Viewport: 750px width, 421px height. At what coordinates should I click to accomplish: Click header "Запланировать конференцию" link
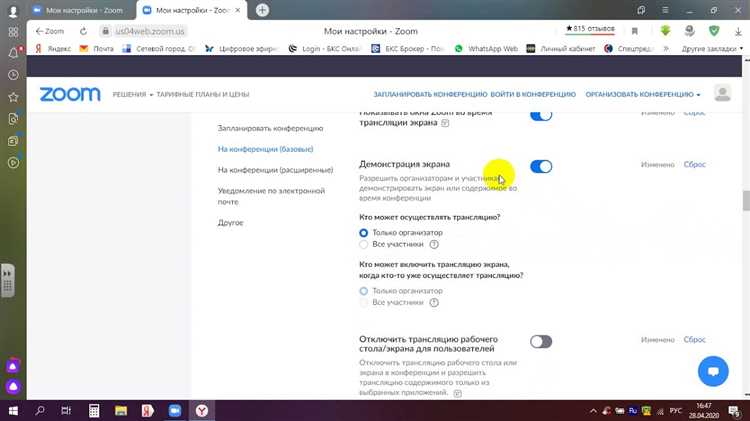pos(430,95)
